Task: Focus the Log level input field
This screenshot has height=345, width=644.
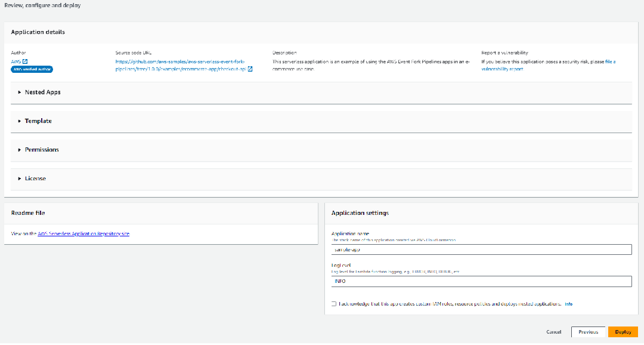Action: tap(481, 281)
